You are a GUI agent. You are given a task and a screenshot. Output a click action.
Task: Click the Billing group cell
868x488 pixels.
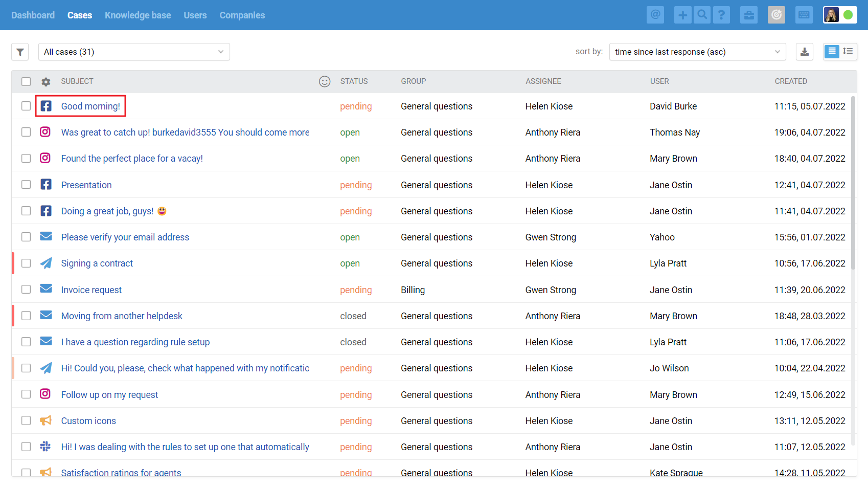coord(413,290)
